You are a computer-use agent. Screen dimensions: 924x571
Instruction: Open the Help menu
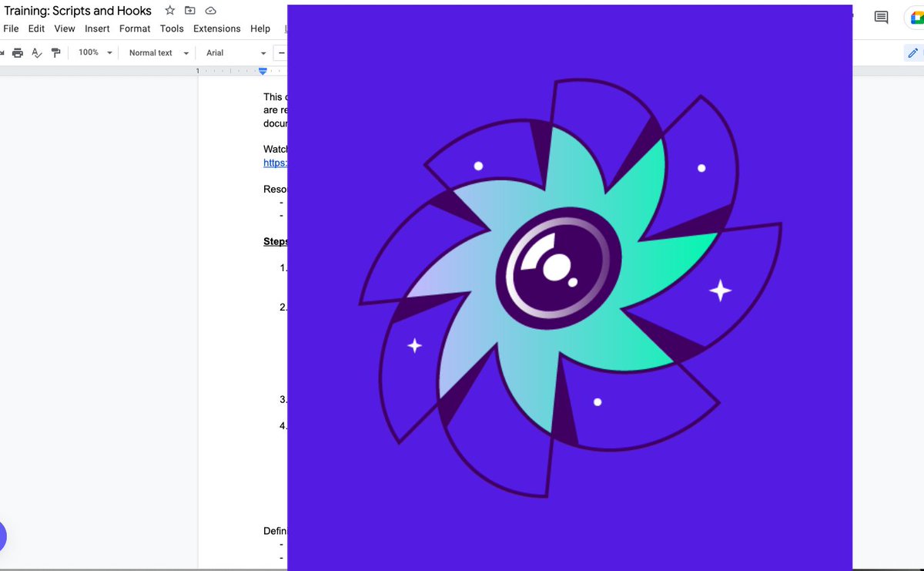click(x=260, y=29)
